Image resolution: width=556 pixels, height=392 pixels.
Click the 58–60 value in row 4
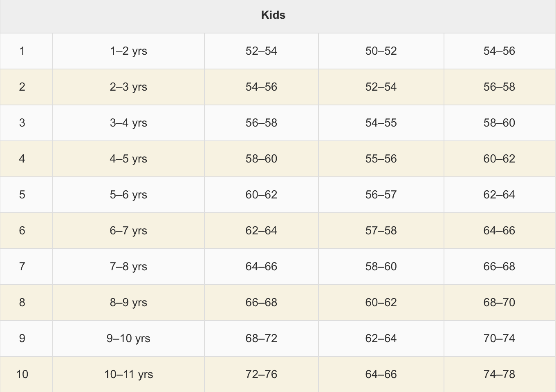(x=261, y=159)
